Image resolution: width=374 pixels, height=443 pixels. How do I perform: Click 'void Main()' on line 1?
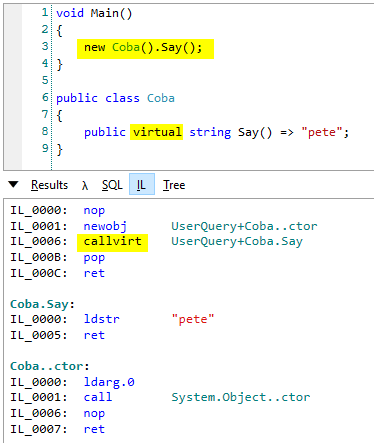point(94,13)
